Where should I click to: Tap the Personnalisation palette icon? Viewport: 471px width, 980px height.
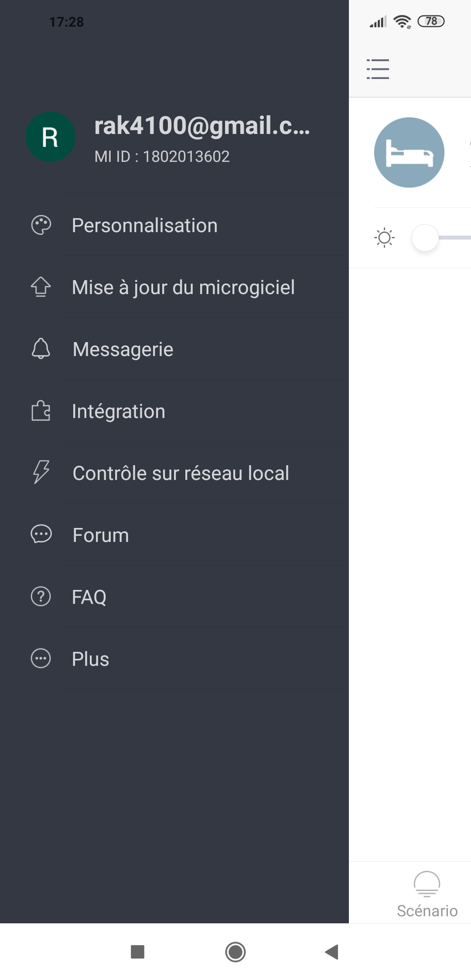pos(41,226)
